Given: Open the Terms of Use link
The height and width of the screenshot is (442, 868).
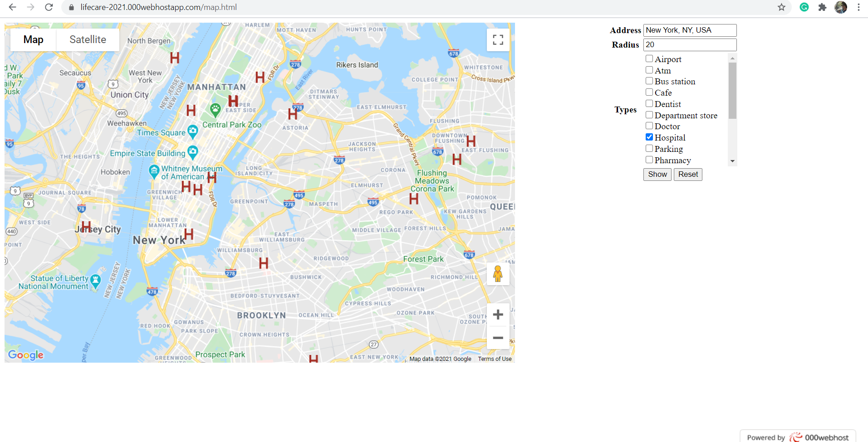Looking at the screenshot, I should pyautogui.click(x=495, y=359).
